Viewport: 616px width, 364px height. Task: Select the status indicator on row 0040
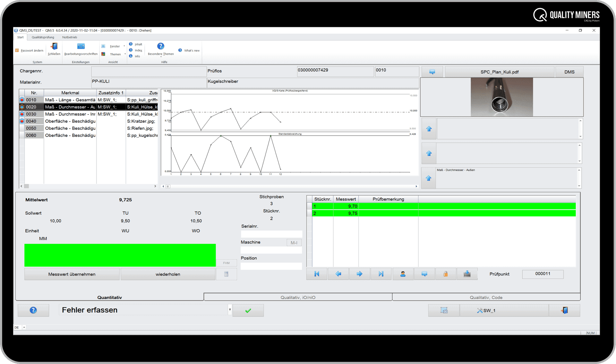tap(21, 121)
